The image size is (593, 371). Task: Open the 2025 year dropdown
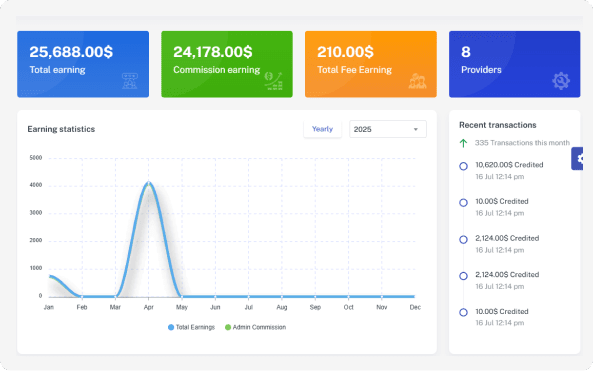pos(388,129)
